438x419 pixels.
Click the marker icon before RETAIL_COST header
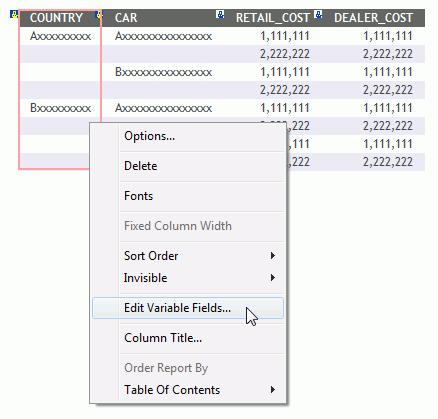[x=220, y=14]
